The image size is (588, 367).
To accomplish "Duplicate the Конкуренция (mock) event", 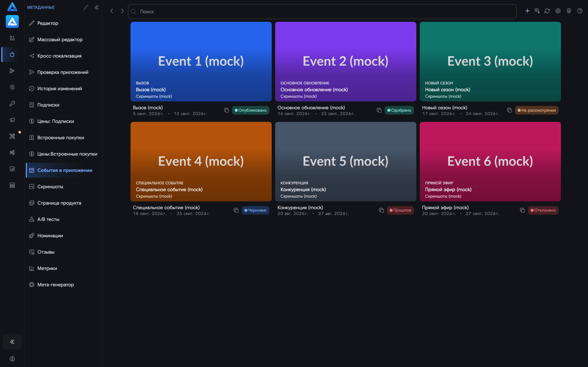I will [x=381, y=210].
